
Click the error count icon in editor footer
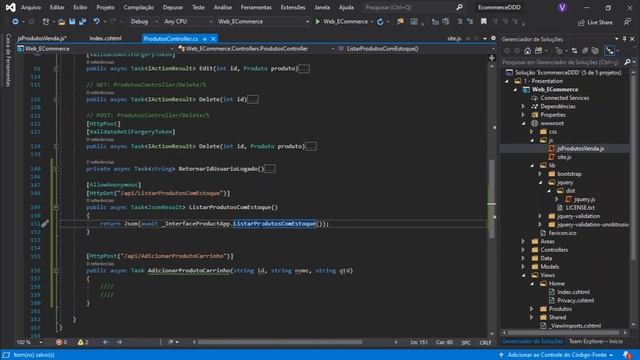(59, 342)
